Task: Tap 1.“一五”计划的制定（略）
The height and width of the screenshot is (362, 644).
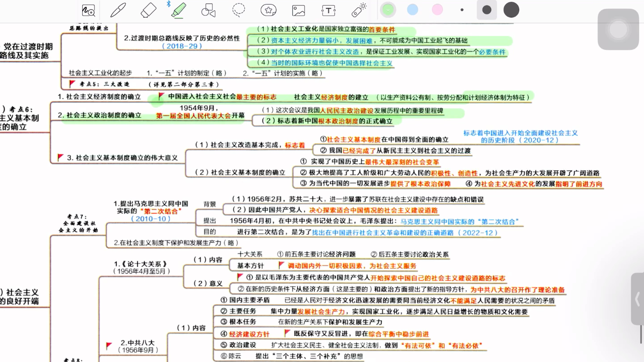Action: [187, 73]
